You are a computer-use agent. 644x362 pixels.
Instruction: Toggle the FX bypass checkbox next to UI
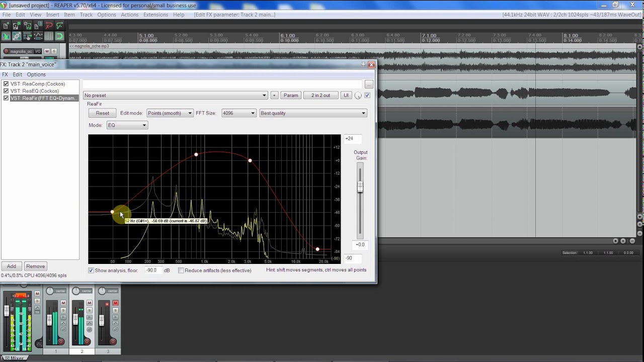click(367, 95)
